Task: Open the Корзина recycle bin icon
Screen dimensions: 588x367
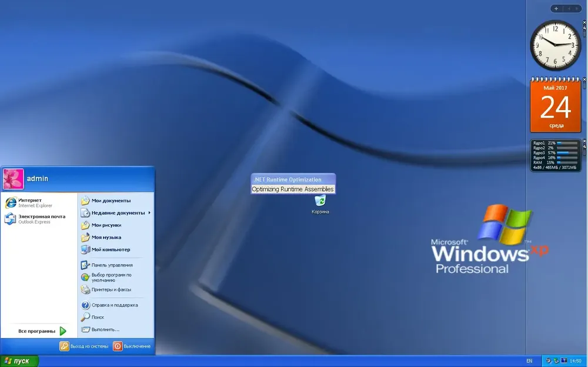Action: (320, 205)
